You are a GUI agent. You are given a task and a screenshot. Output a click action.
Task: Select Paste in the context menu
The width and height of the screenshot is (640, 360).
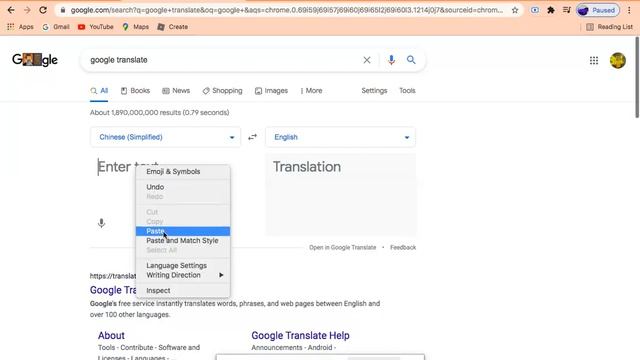click(183, 231)
